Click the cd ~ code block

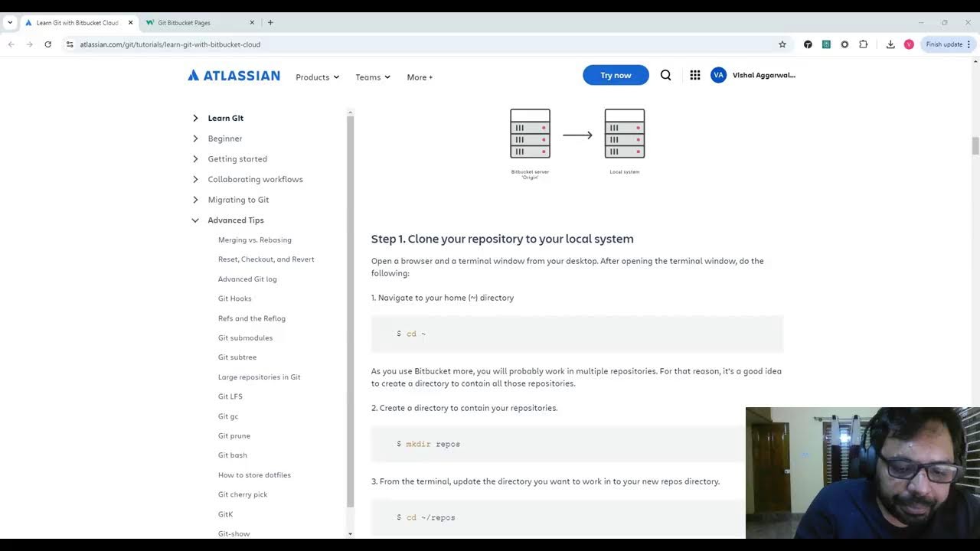coord(577,334)
